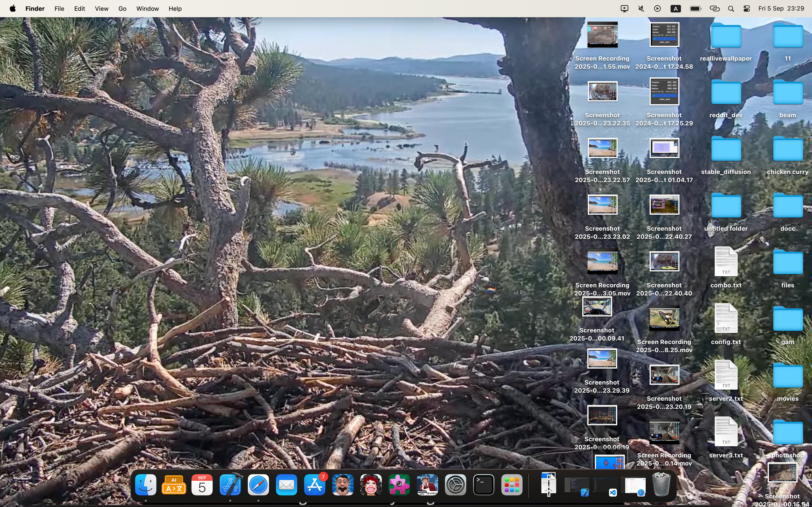Open the battery status dropdown

[695, 9]
